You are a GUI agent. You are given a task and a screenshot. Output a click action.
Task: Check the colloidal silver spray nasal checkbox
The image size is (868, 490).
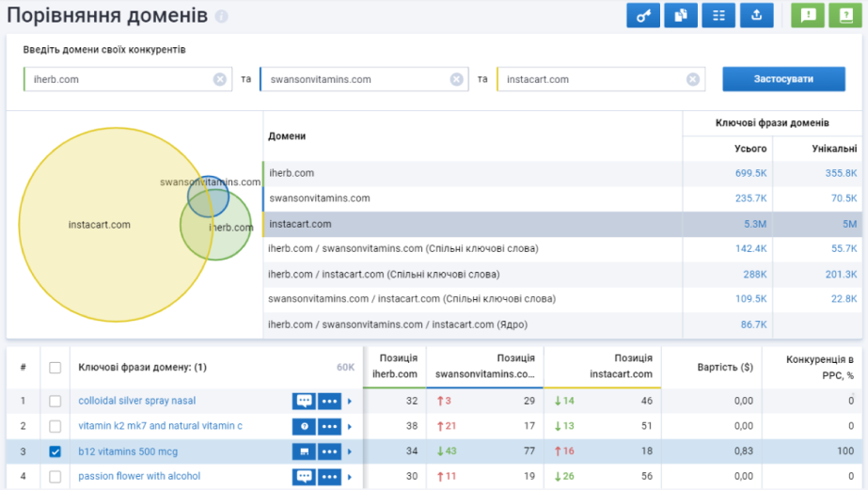55,401
